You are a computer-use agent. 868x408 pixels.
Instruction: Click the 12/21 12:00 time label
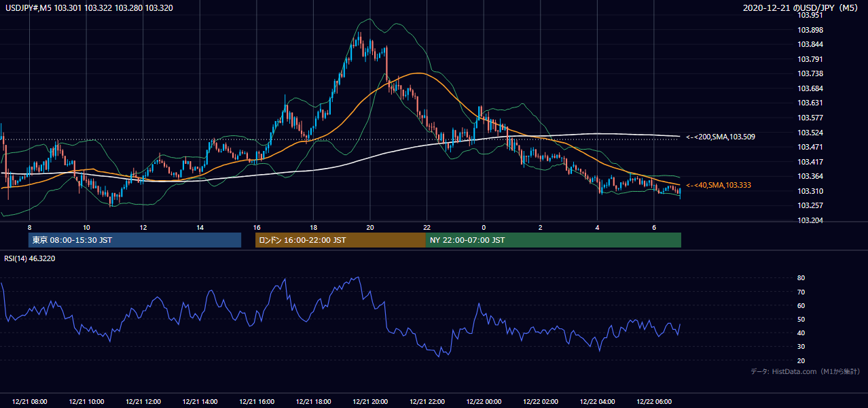143,402
